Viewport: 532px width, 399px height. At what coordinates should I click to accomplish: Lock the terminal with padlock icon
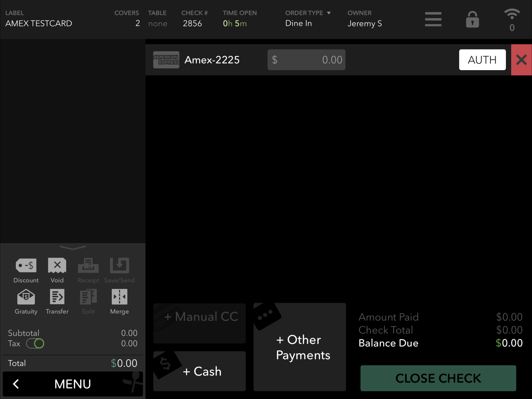pos(472,19)
